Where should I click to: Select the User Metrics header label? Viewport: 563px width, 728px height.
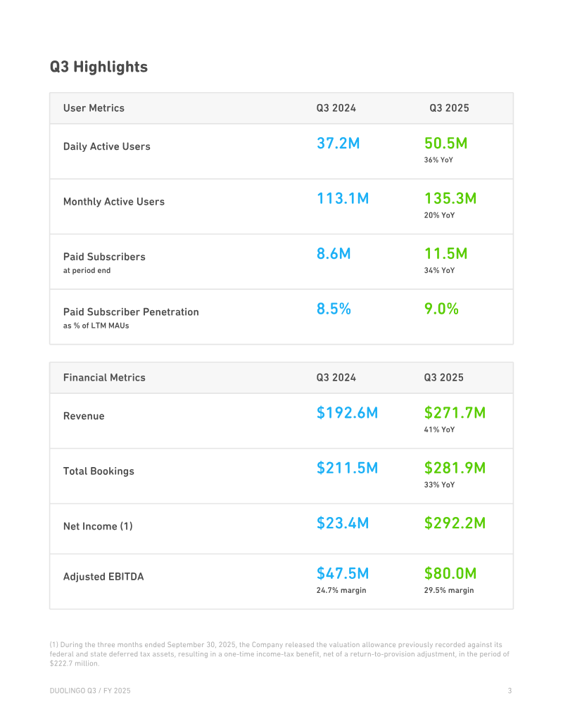pos(94,108)
